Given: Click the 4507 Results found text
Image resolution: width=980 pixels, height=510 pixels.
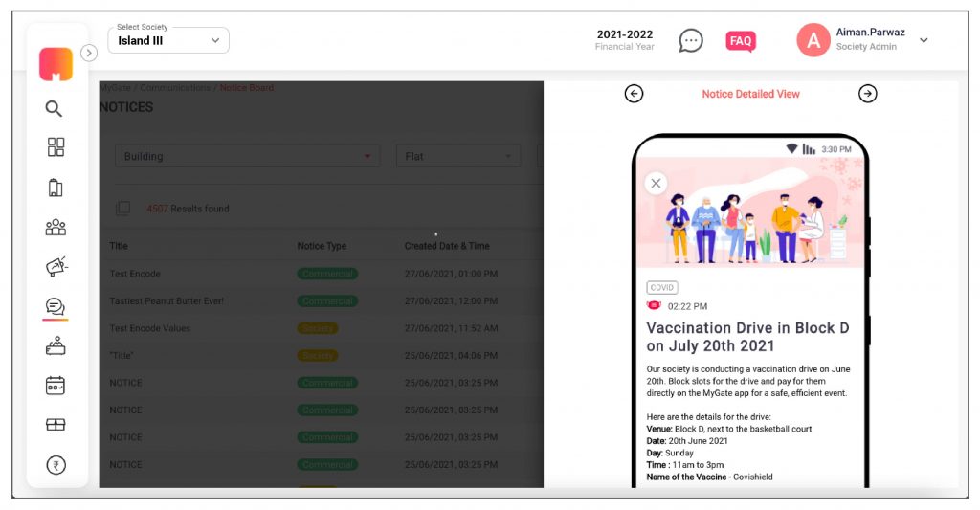Looking at the screenshot, I should tap(189, 209).
